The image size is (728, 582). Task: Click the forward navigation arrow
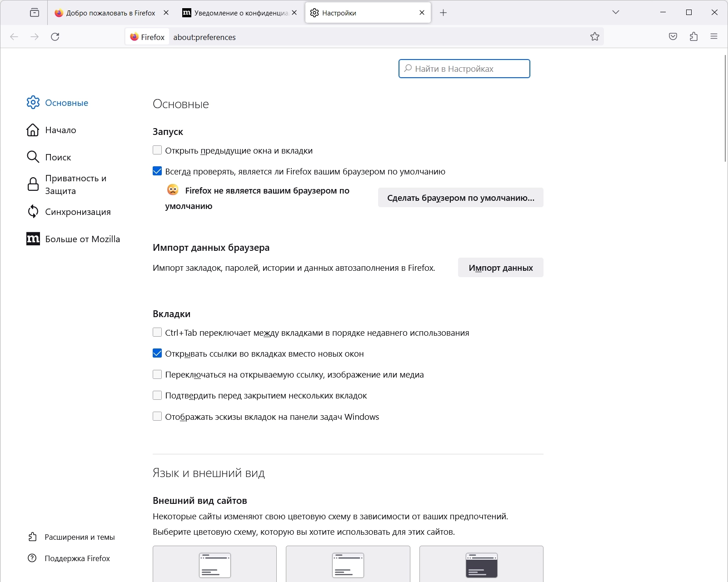click(x=35, y=37)
